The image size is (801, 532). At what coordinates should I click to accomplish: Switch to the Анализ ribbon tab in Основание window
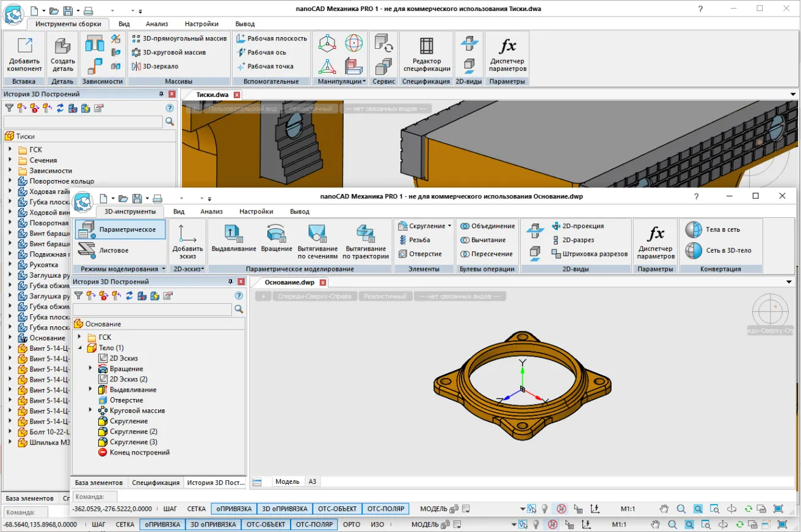pyautogui.click(x=212, y=212)
